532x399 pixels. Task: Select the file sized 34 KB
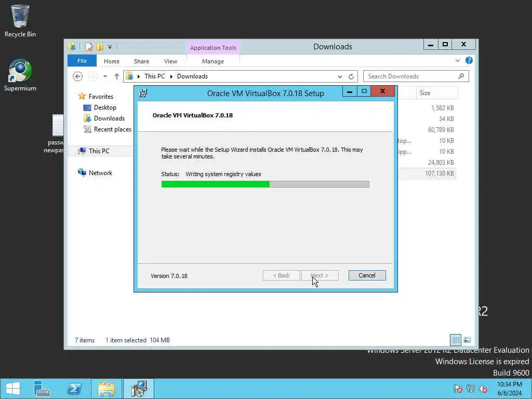(446, 119)
